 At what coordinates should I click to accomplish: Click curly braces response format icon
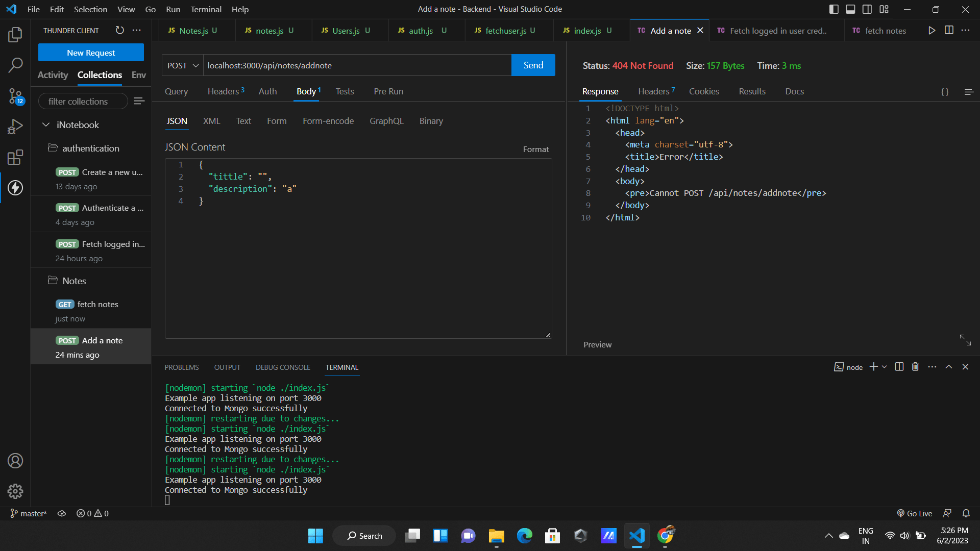[945, 92]
